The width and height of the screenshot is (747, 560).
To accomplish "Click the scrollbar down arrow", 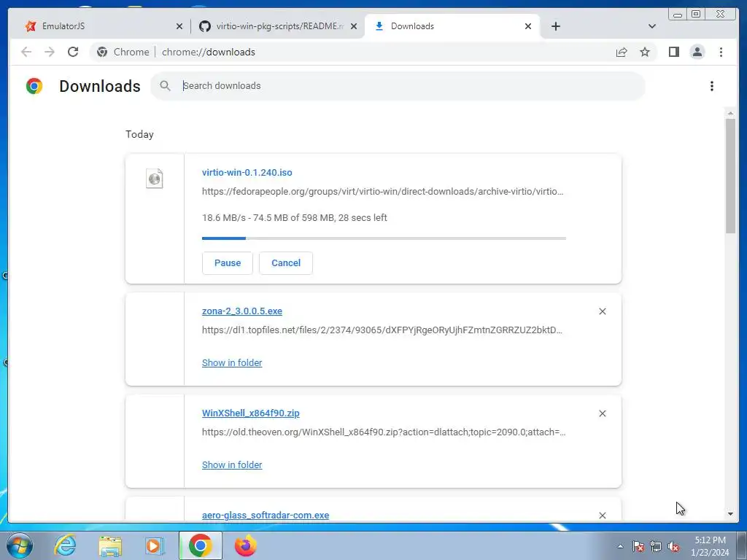I will [730, 514].
